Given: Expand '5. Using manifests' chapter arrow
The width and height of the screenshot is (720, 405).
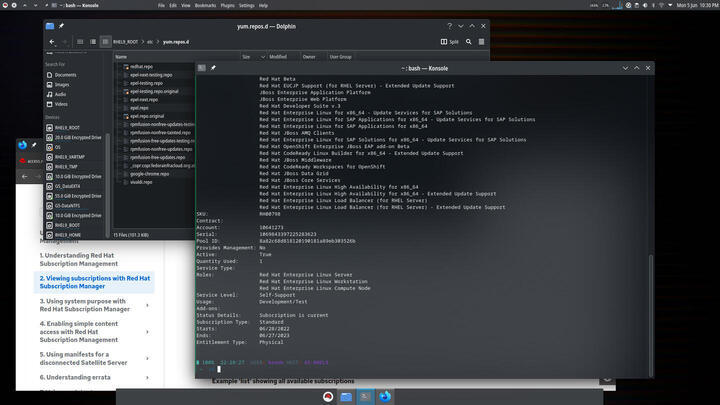Looking at the screenshot, I should click(x=147, y=359).
